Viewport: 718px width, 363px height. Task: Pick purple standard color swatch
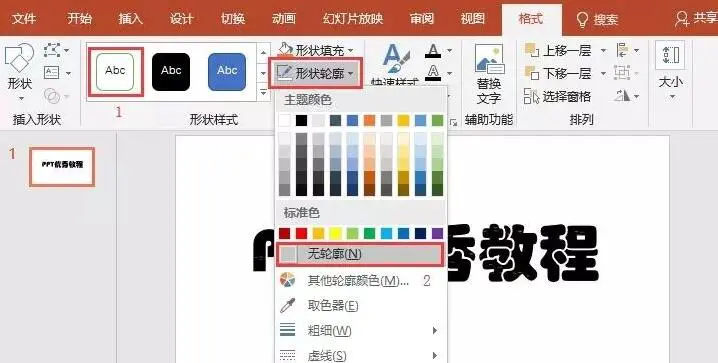[x=437, y=233]
